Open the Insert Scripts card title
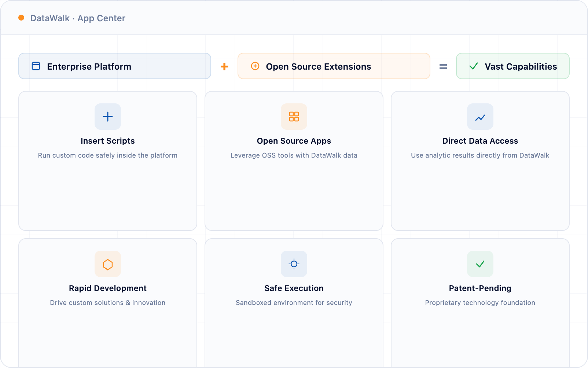 coord(108,141)
